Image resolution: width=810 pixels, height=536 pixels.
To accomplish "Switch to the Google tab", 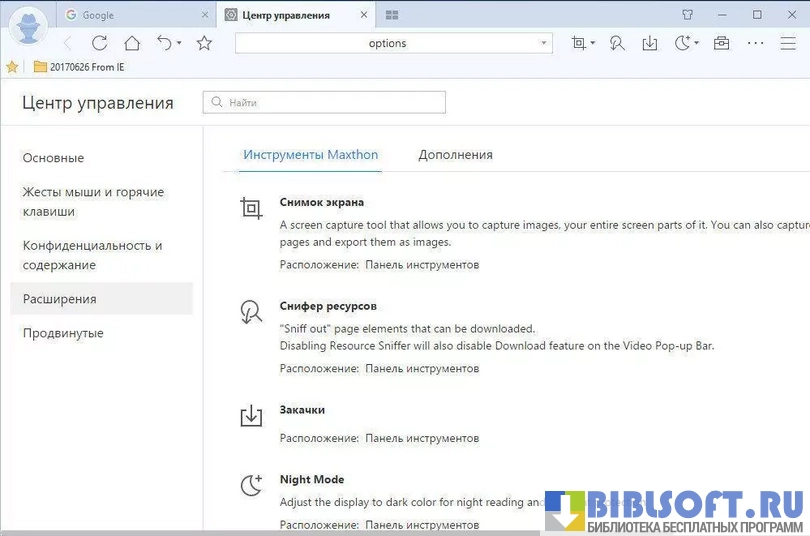I will [135, 15].
